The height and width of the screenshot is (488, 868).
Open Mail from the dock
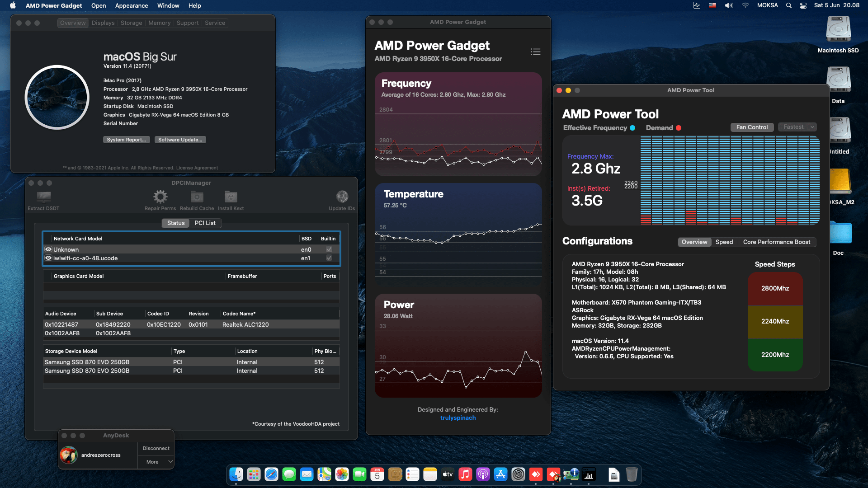click(x=307, y=474)
